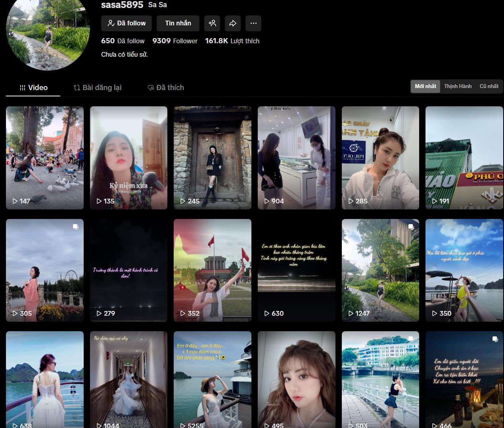
Task: Select Cũ nhất sort option
Action: point(489,86)
